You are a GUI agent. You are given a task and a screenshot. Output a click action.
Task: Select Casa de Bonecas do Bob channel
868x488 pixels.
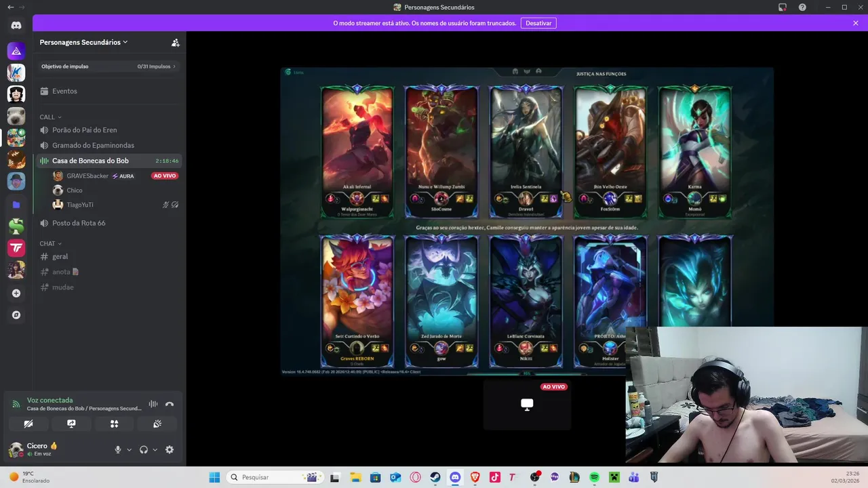click(x=109, y=161)
